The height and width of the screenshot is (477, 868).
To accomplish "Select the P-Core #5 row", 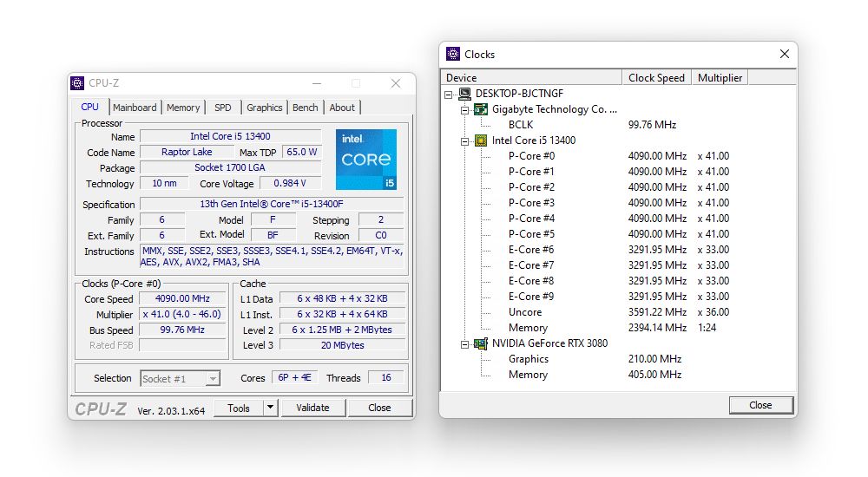I will 619,234.
